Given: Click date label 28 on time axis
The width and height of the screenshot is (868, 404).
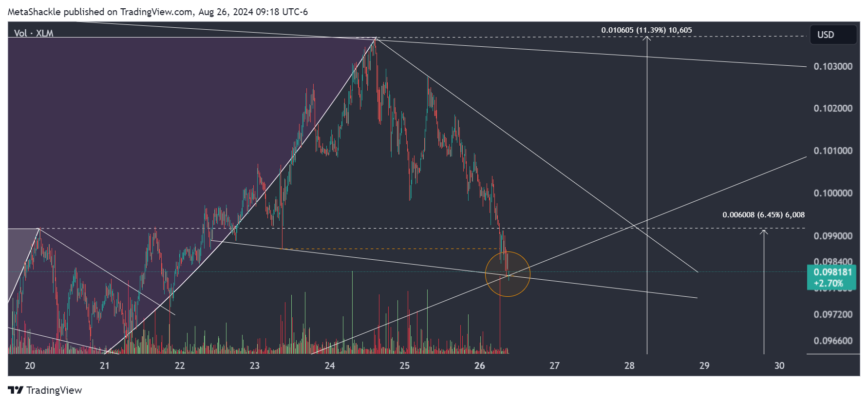Looking at the screenshot, I should pyautogui.click(x=629, y=366).
